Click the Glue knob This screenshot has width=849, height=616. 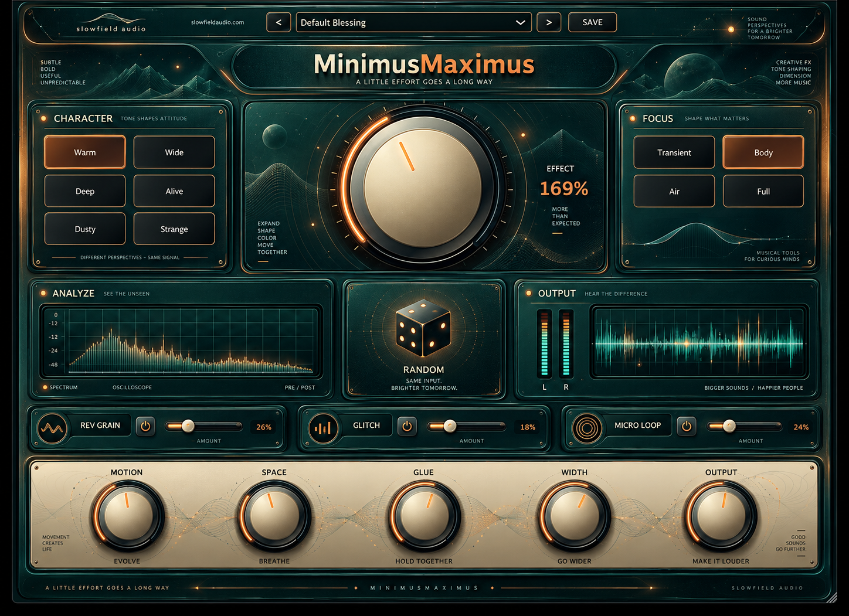point(423,516)
